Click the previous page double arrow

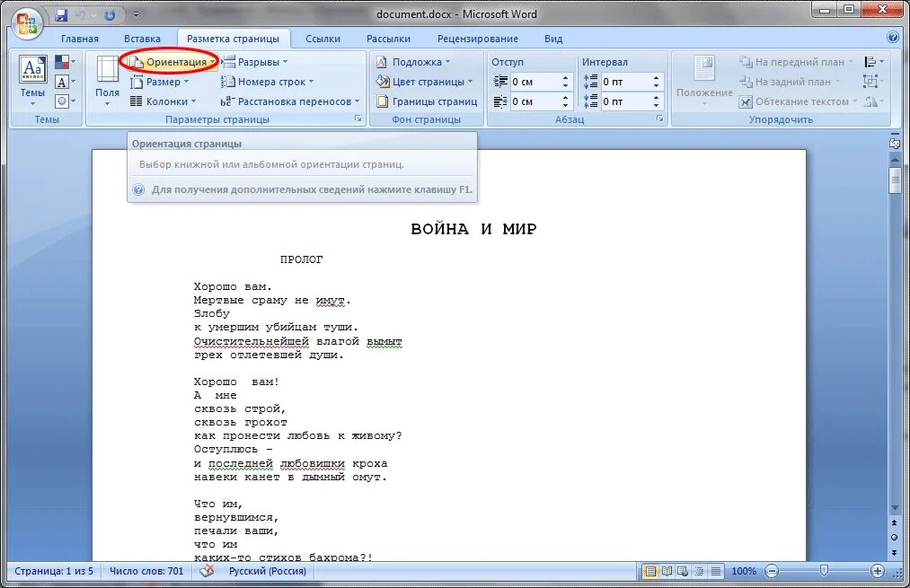895,523
